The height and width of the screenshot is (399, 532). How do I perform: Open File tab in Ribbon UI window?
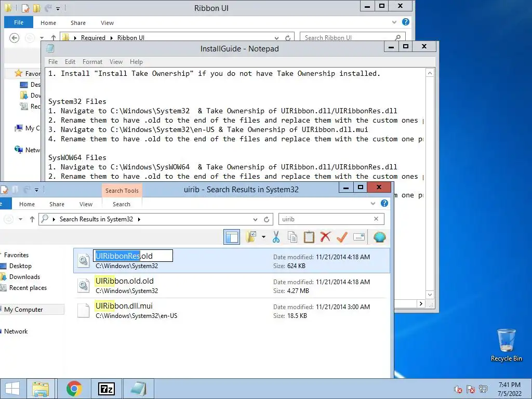(x=19, y=22)
